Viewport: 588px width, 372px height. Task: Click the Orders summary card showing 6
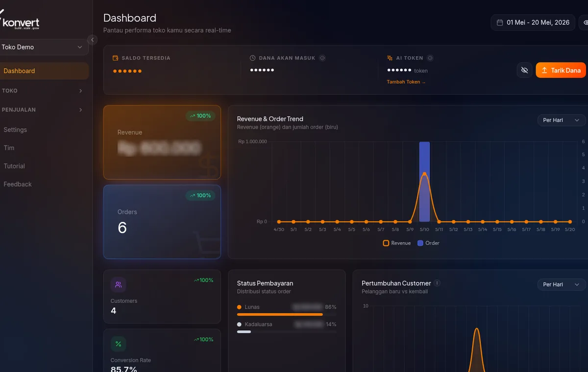(x=162, y=222)
